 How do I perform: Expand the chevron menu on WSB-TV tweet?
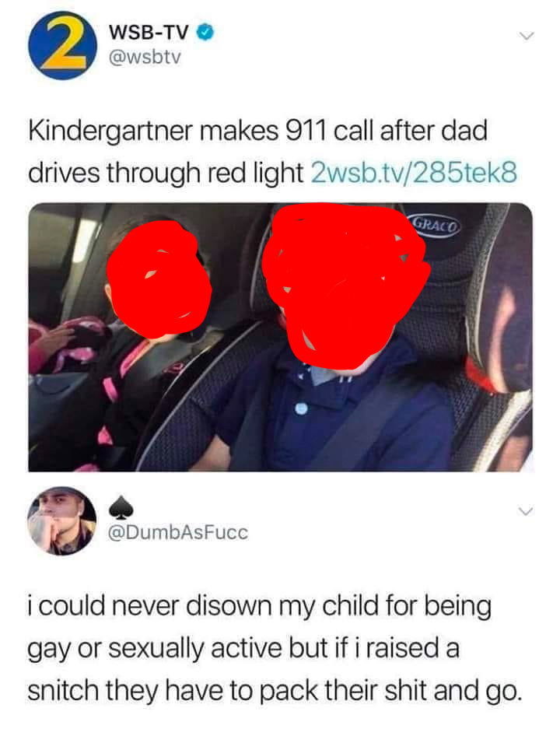(526, 36)
